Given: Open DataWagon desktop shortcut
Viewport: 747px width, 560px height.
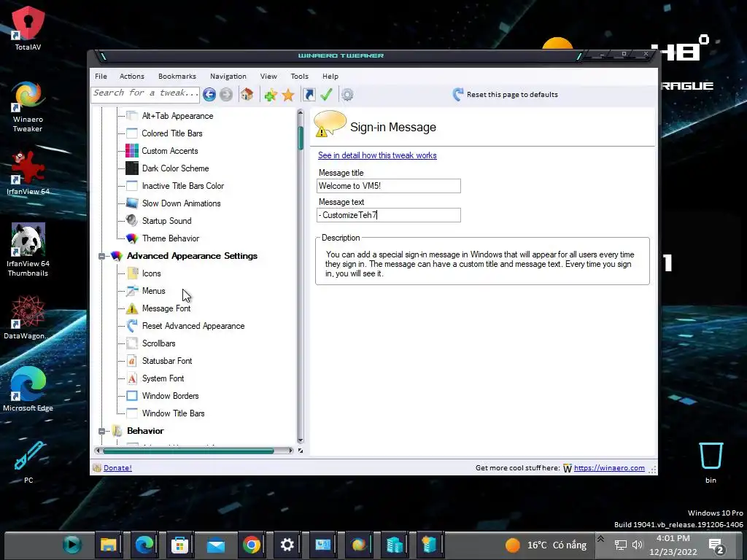Looking at the screenshot, I should tap(28, 317).
